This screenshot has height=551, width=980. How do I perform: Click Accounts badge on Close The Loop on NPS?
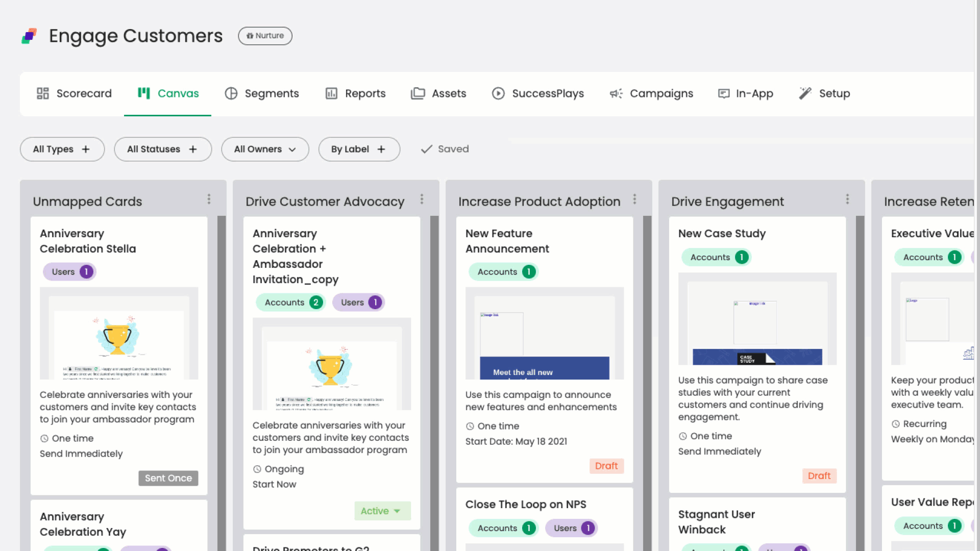click(x=504, y=528)
